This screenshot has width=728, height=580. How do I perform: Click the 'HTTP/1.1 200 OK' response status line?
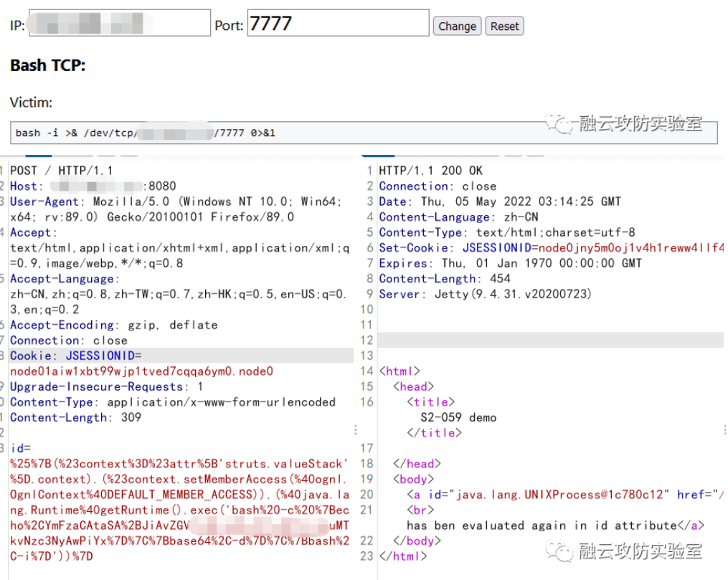tap(431, 171)
